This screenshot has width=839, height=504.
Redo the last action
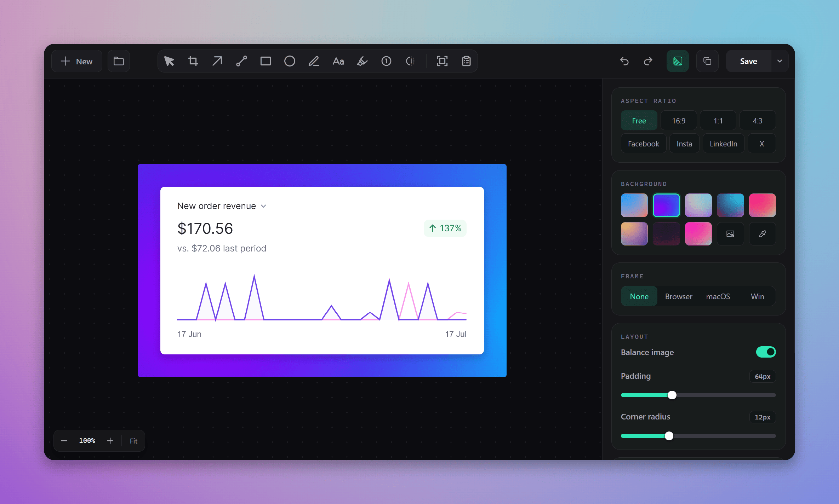[648, 61]
